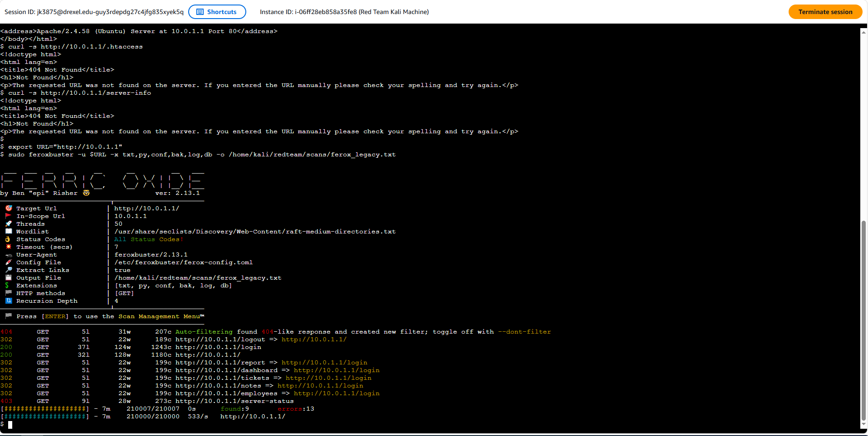The height and width of the screenshot is (436, 868).
Task: Click the ferox-config.toml path
Action: pyautogui.click(x=183, y=262)
